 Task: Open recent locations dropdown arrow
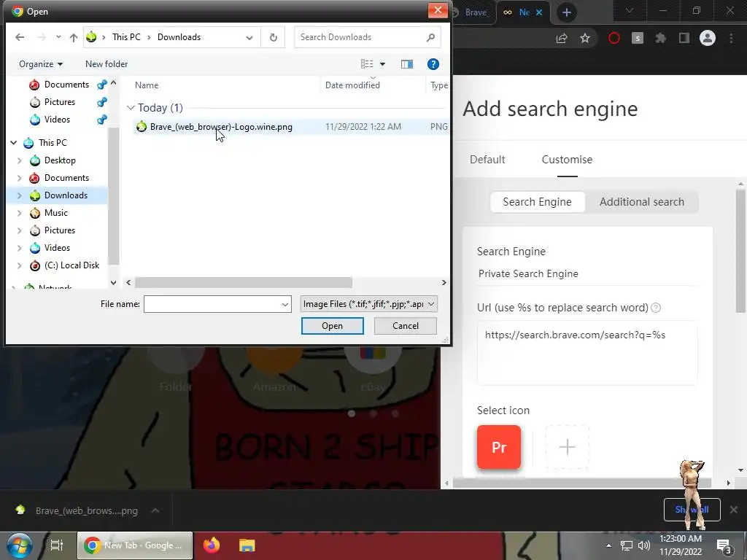tap(58, 37)
